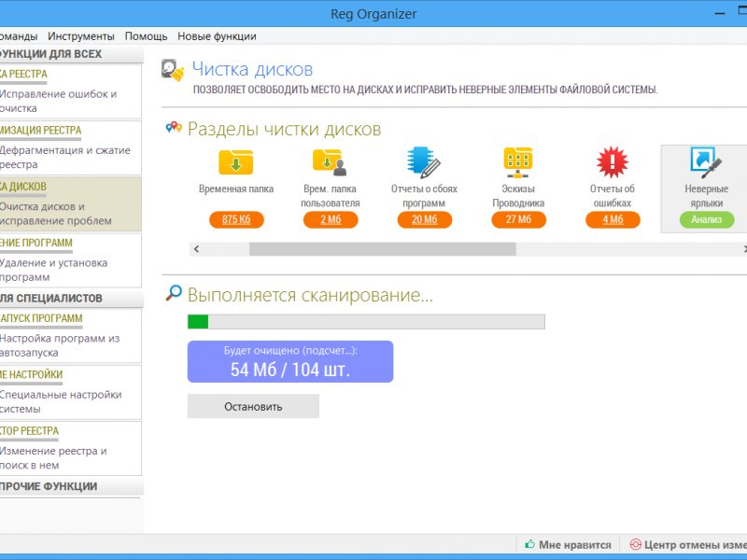This screenshot has width=747, height=560.
Task: Select Удаление и установка программ section
Action: (71, 260)
